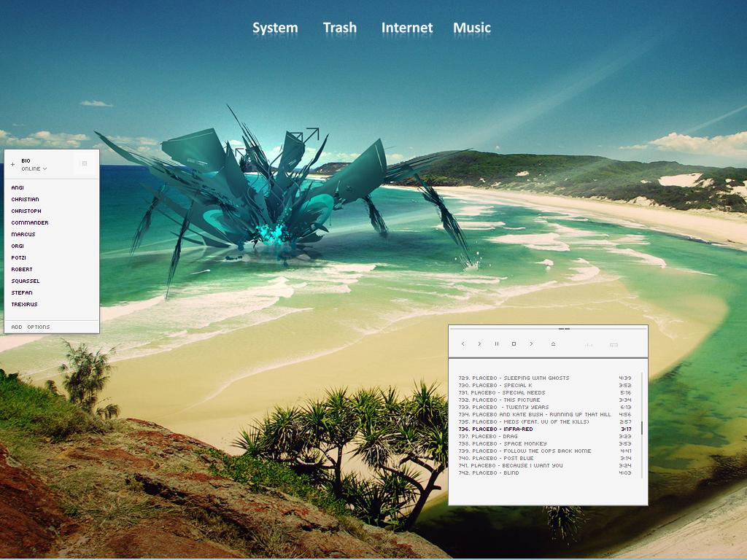Click the plus icon beside BIO
Viewport: 747px width, 560px height.
tap(13, 164)
